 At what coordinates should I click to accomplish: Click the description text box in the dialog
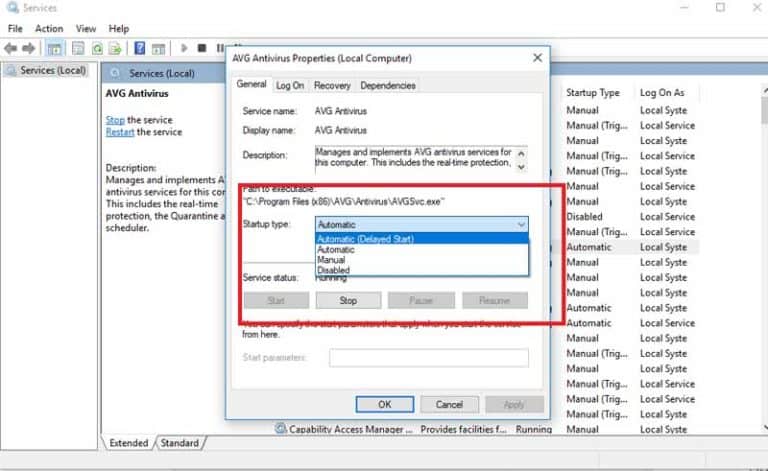[415, 158]
